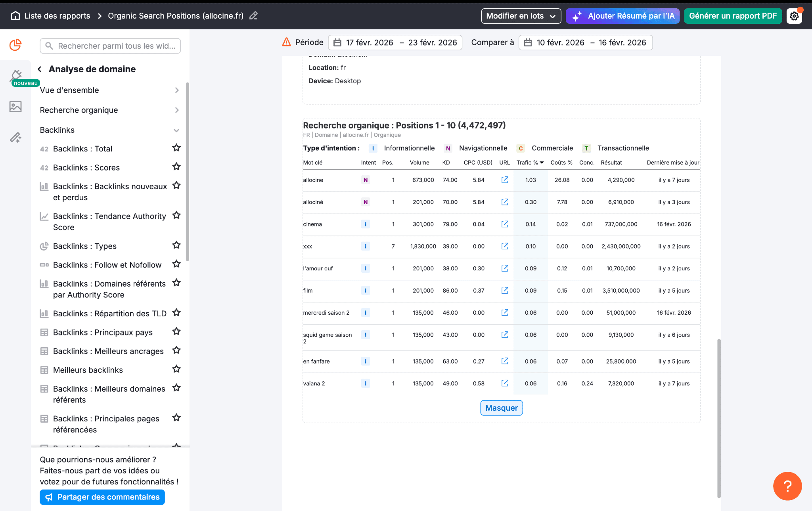Click the home icon in the breadcrumb
The image size is (812, 511).
[15, 15]
